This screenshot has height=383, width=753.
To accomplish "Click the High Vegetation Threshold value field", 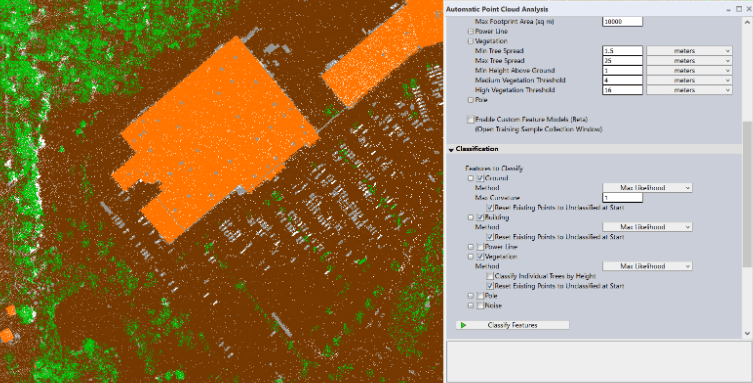I will click(622, 90).
